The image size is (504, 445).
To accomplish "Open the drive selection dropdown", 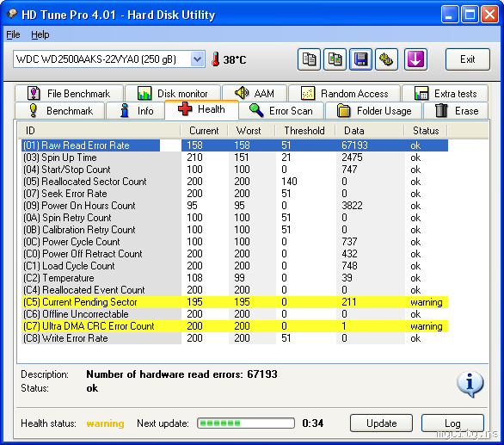I will (197, 59).
